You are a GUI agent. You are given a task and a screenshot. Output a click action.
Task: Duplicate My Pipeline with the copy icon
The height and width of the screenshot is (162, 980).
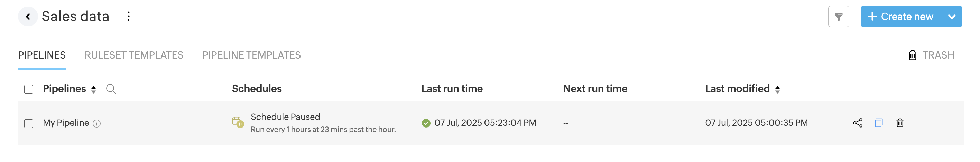coord(878,123)
